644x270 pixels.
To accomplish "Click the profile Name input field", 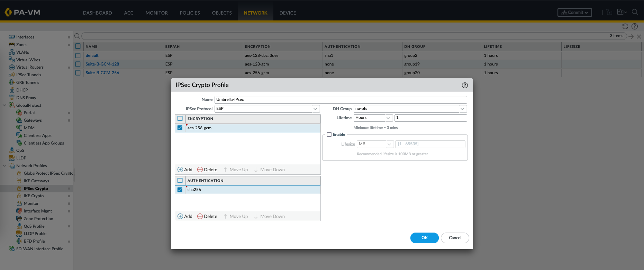I will (341, 99).
